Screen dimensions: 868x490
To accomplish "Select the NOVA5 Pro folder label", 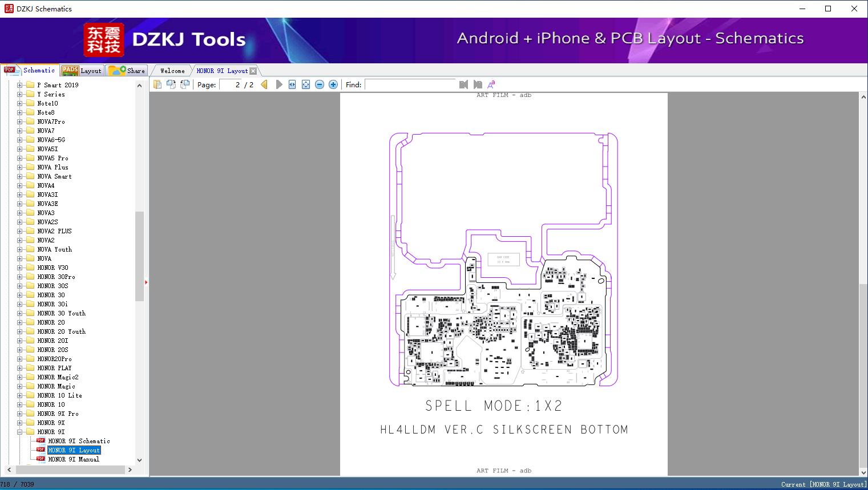I will [53, 158].
